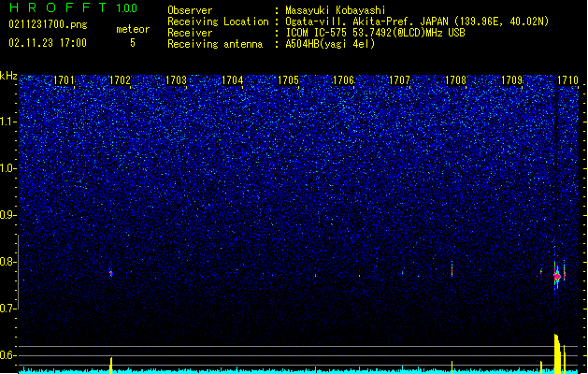Click the 0.6 kHz axis label

(x=7, y=355)
